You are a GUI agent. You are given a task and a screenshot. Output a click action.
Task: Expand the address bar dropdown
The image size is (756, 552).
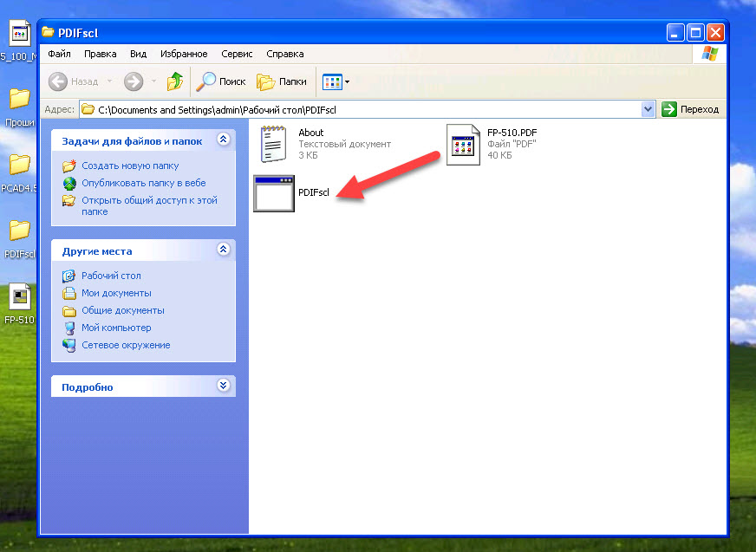coord(648,109)
